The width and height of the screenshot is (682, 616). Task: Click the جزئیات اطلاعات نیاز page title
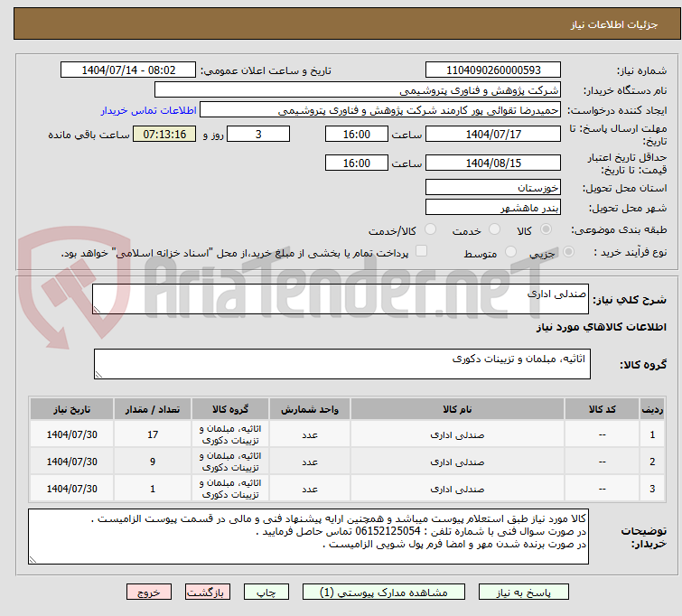(613, 24)
